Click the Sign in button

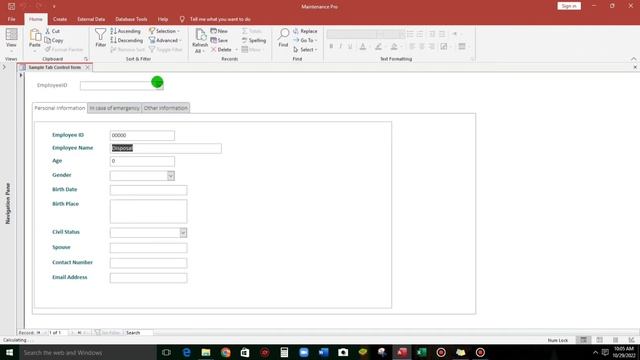569,6
